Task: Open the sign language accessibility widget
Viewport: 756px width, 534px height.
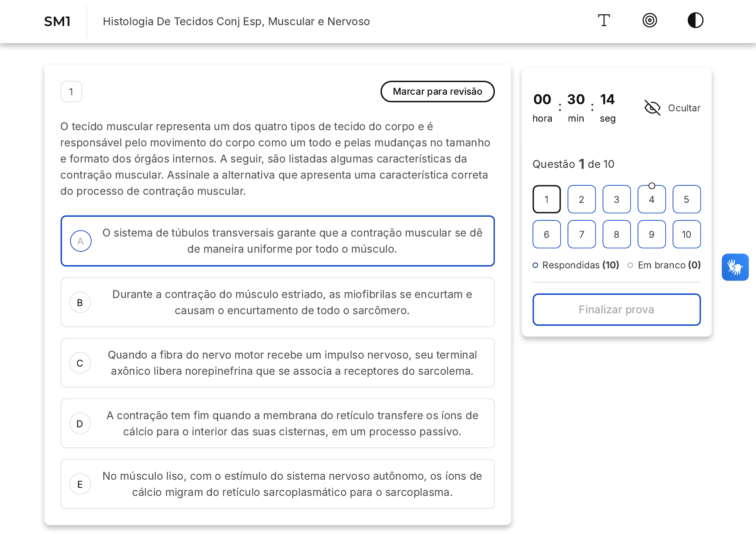Action: [735, 267]
